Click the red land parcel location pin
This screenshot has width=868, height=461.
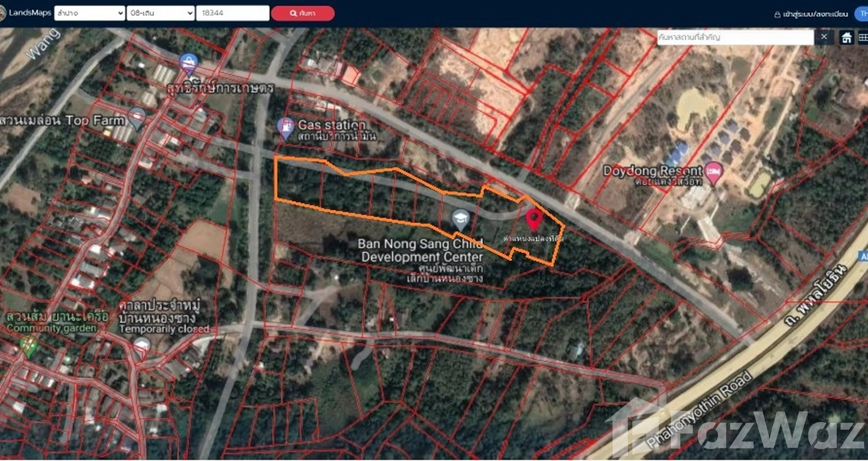(534, 219)
